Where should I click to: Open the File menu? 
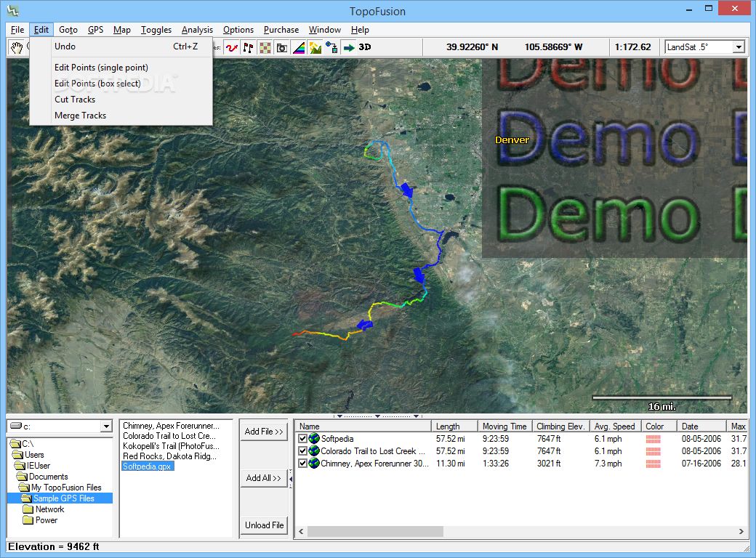tap(17, 30)
